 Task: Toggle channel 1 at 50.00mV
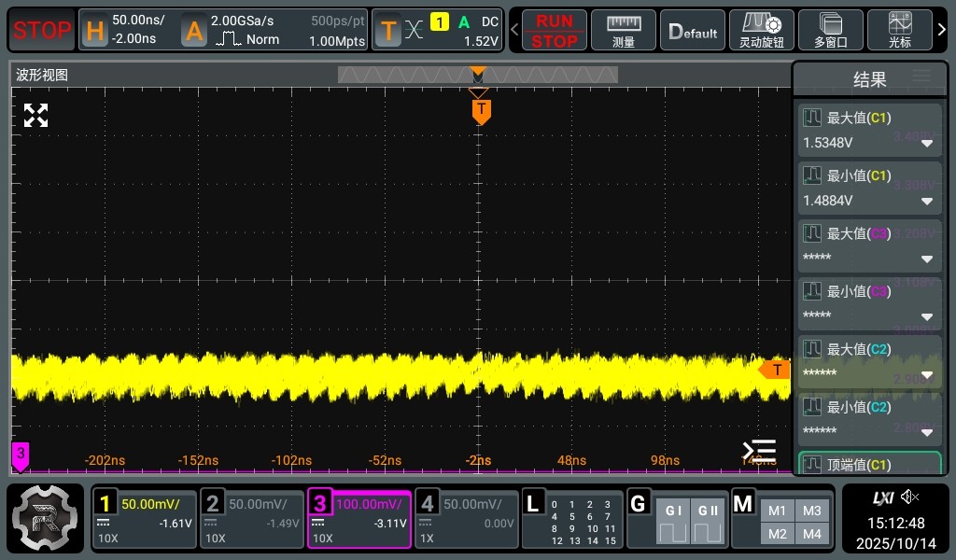(144, 520)
